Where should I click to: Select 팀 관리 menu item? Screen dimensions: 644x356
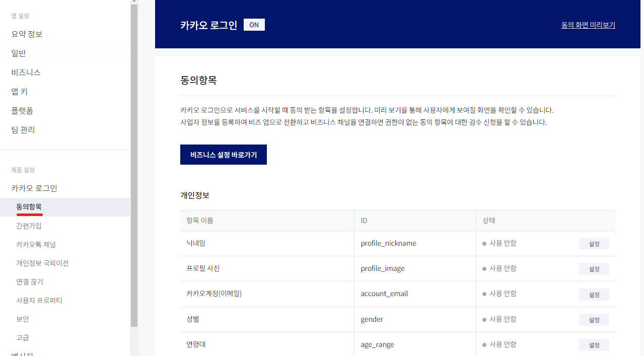point(23,130)
